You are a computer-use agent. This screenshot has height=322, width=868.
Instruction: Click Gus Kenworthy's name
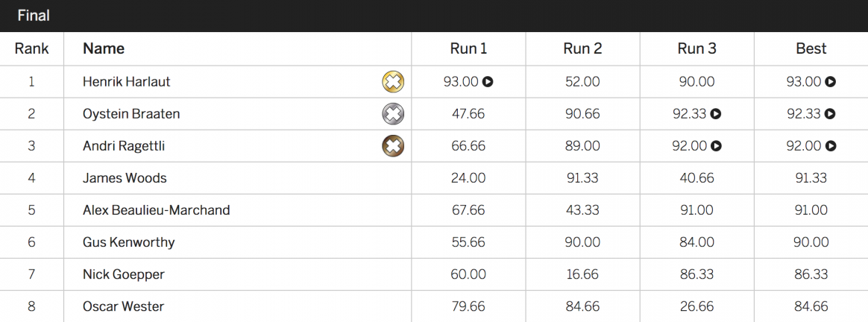[128, 242]
